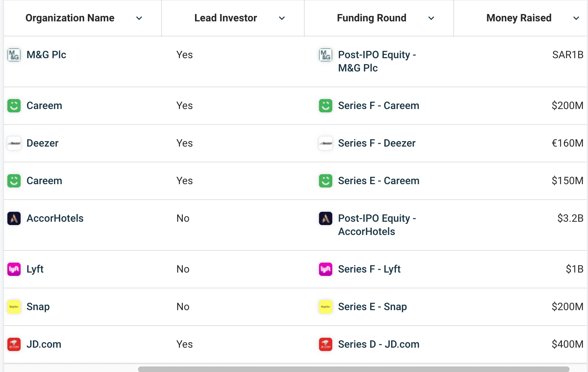Click Lyft logo in Organization Name column
The height and width of the screenshot is (372, 588).
[x=14, y=269]
